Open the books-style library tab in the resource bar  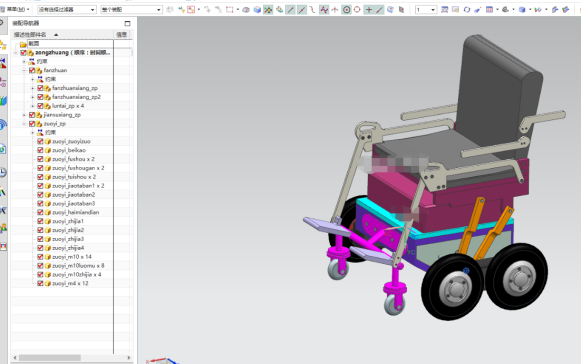(x=3, y=101)
